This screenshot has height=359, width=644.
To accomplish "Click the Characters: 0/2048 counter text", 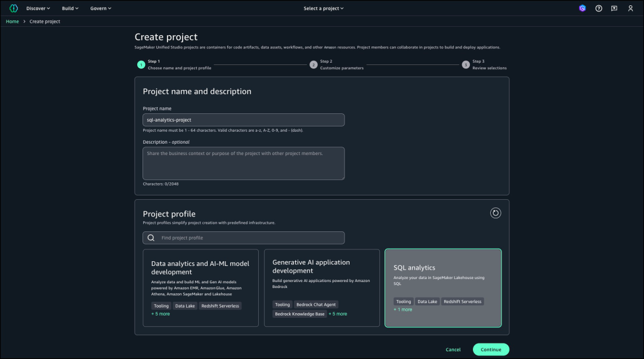I will (x=160, y=184).
